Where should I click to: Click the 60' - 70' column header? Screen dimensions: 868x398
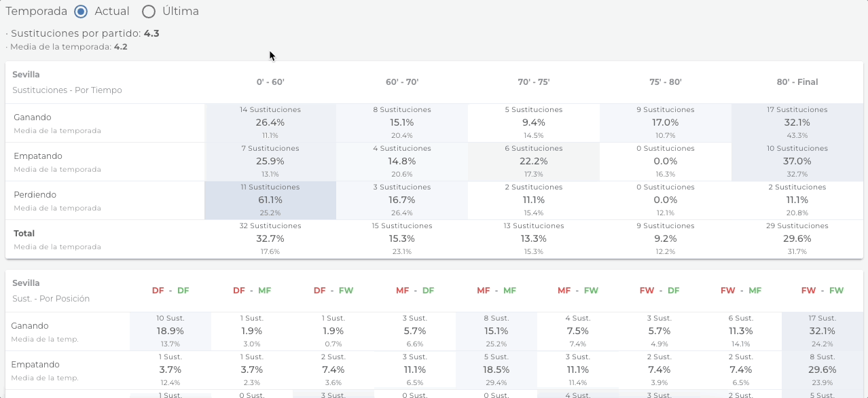coord(402,82)
